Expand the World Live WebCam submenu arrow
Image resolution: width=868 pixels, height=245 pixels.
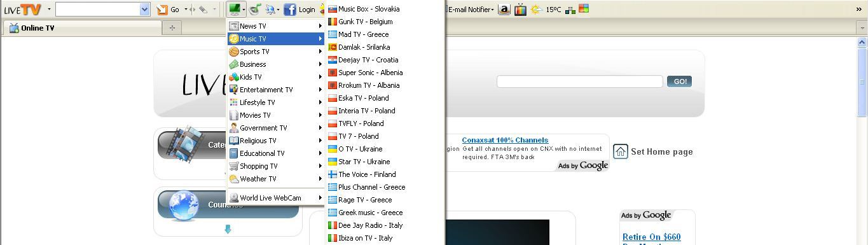pos(320,198)
